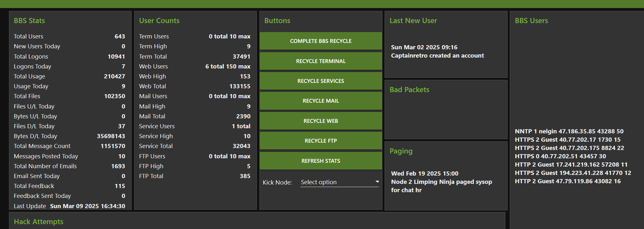Click the Total Files value 102350
Viewport: 644px width, 229px height.
click(x=115, y=96)
